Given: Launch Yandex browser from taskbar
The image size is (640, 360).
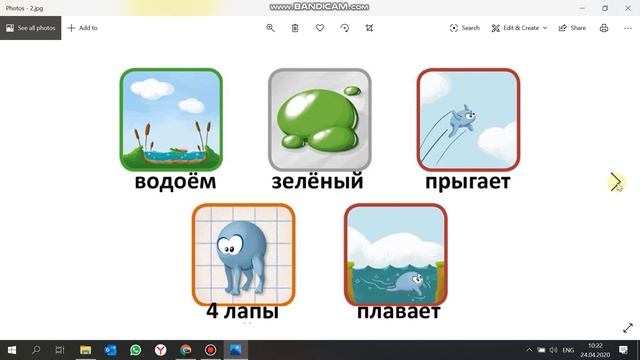Looking at the screenshot, I should coord(161,350).
